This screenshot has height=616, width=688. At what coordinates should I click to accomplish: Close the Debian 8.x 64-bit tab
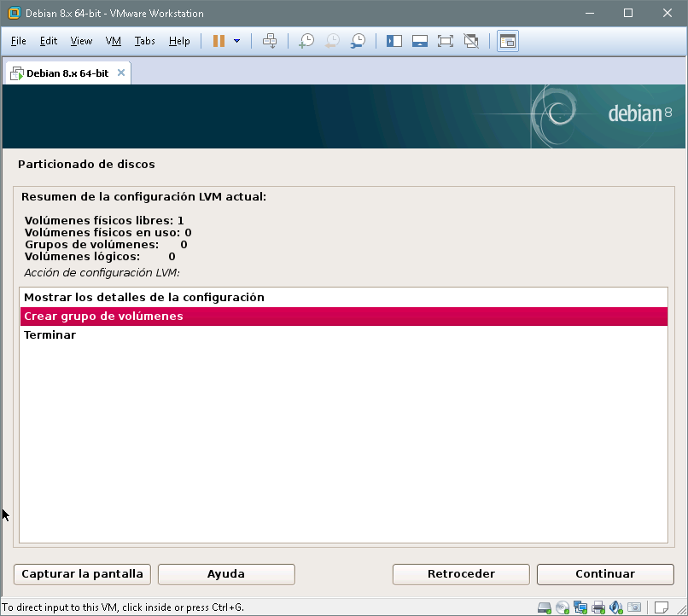(x=121, y=73)
